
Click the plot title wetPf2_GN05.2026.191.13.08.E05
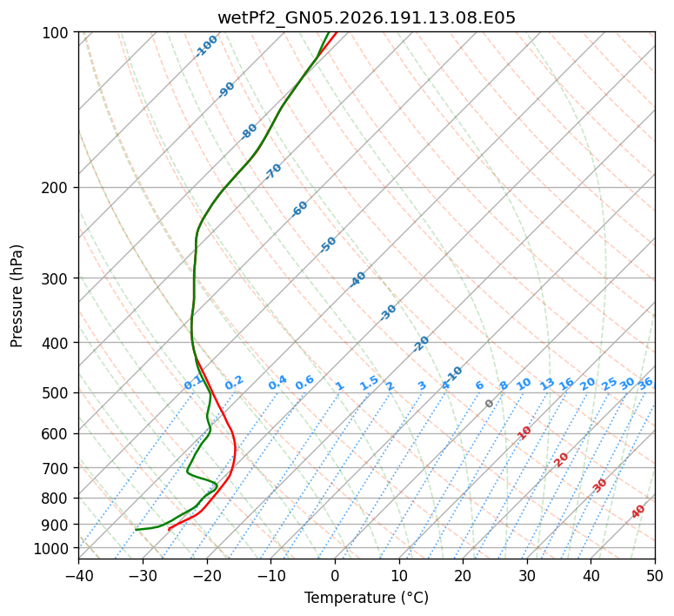[x=366, y=18]
